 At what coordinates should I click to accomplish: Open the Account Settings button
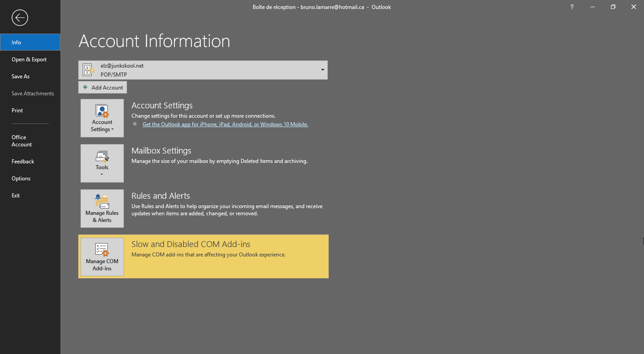pyautogui.click(x=102, y=118)
